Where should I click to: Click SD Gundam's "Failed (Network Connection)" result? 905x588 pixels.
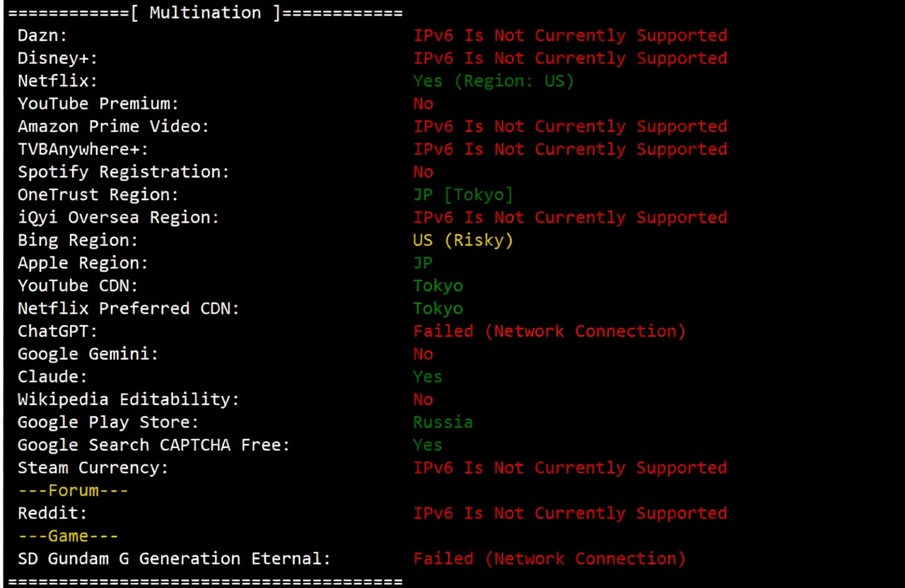pyautogui.click(x=550, y=558)
